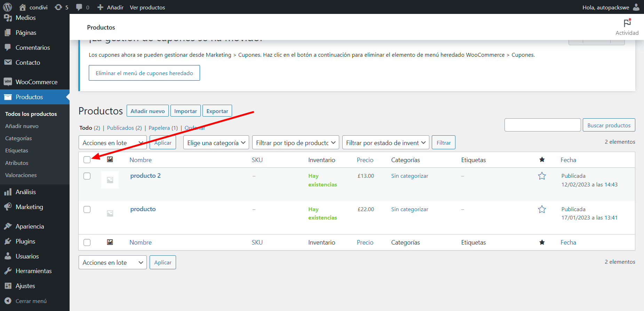
Task: Check the checkbox for producto 2
Action: [x=87, y=176]
